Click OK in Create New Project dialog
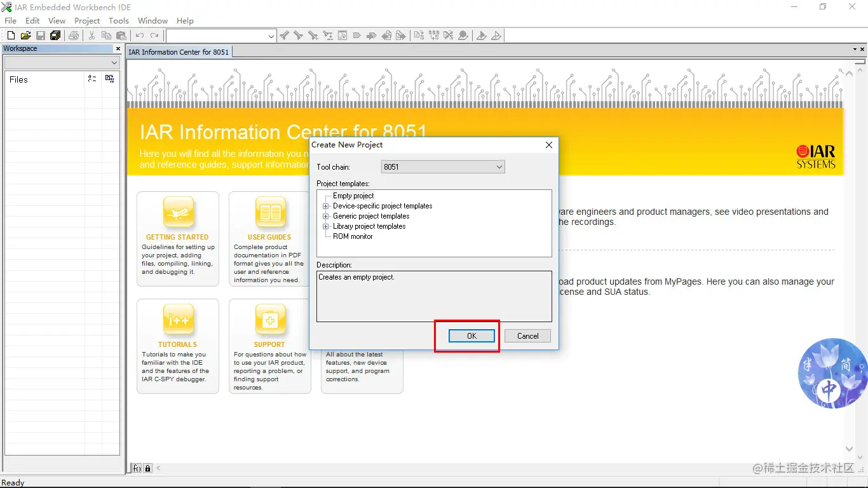868x488 pixels. click(471, 336)
